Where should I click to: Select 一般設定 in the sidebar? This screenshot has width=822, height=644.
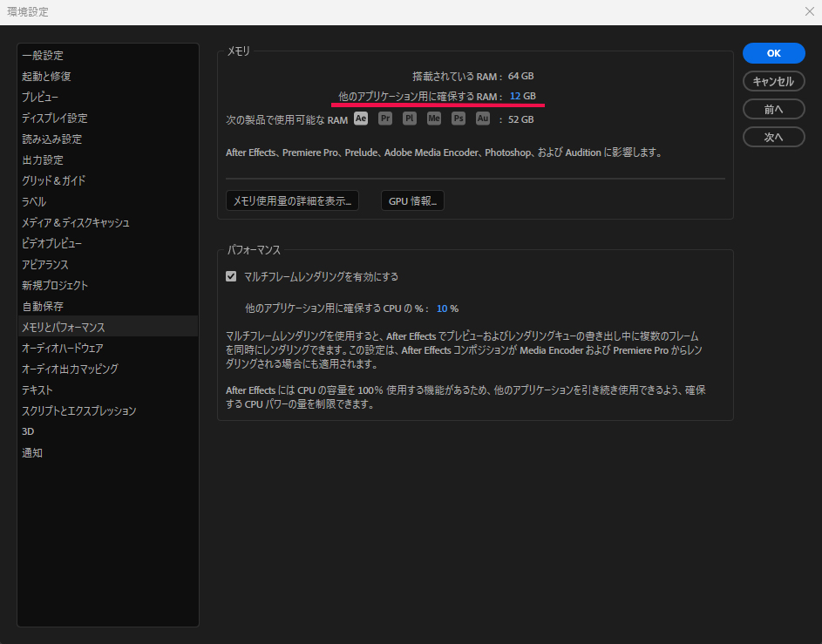43,55
